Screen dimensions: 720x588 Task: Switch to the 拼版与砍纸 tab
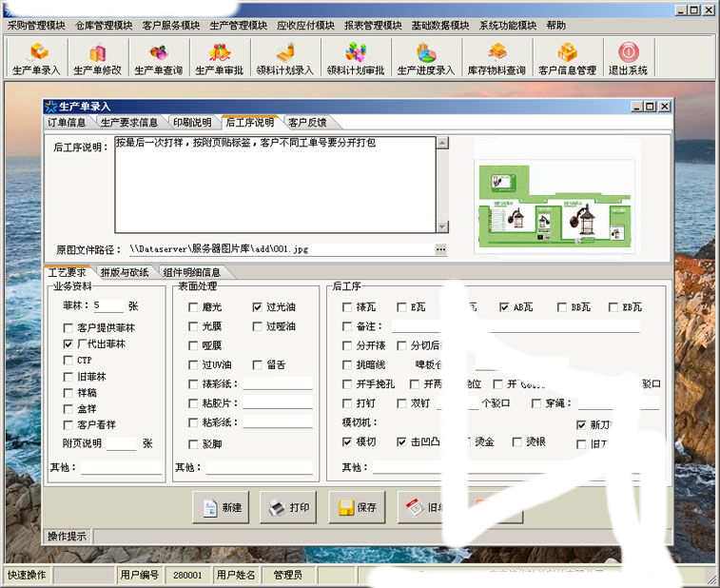point(125,272)
